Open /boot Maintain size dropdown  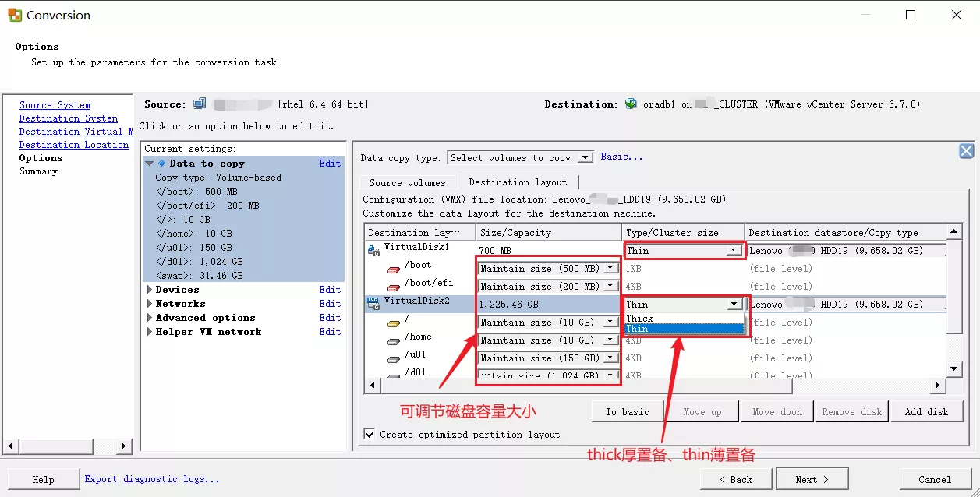point(610,268)
